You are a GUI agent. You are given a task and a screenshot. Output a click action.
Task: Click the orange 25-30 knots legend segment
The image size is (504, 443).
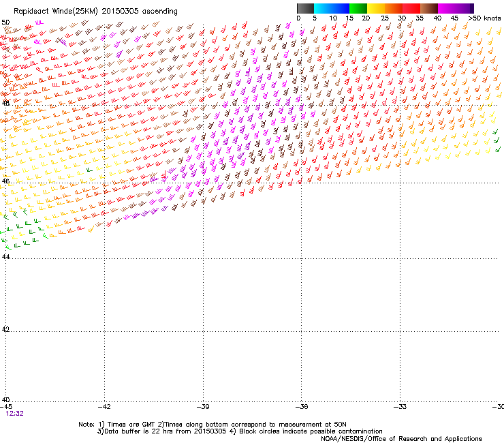pos(394,8)
